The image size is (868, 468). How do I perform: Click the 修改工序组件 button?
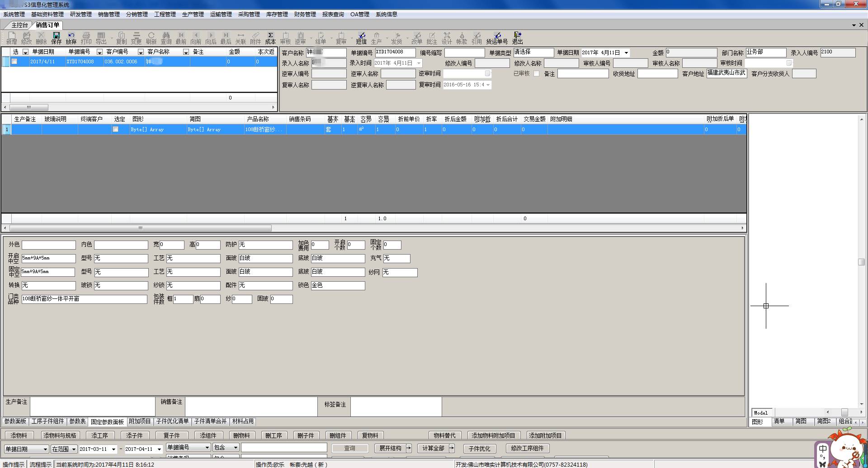(x=527, y=448)
